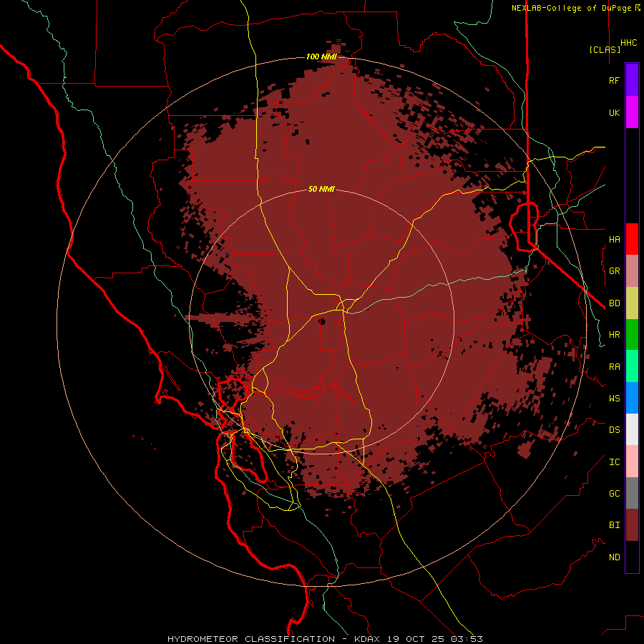Viewport: 644px width, 644px height.
Task: Select the BD yellow legend swatch
Action: (632, 303)
